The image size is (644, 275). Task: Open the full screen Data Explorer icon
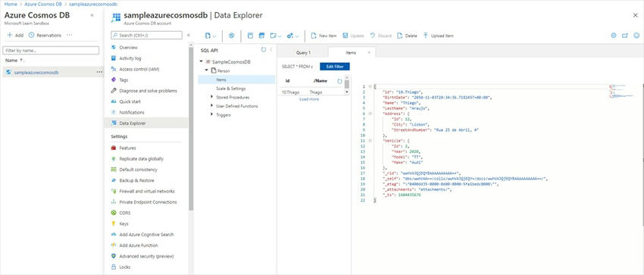click(x=625, y=36)
